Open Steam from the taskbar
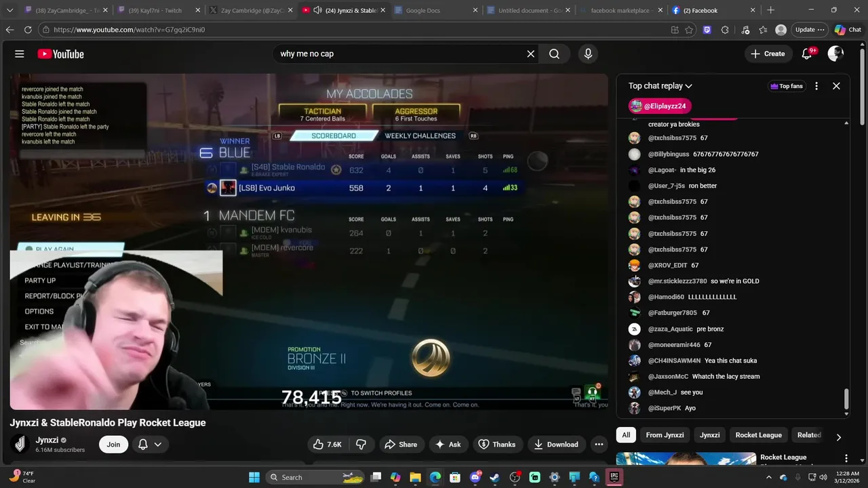 (494, 477)
